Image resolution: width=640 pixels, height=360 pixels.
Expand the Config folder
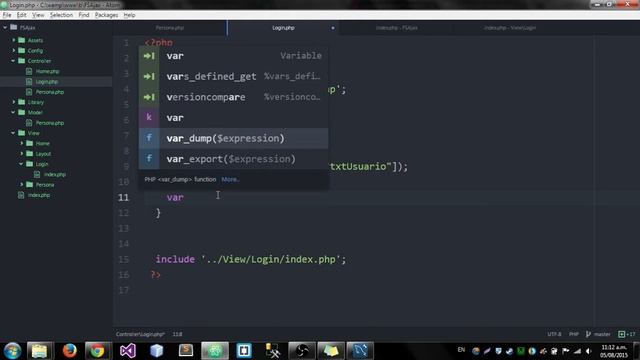pyautogui.click(x=13, y=50)
